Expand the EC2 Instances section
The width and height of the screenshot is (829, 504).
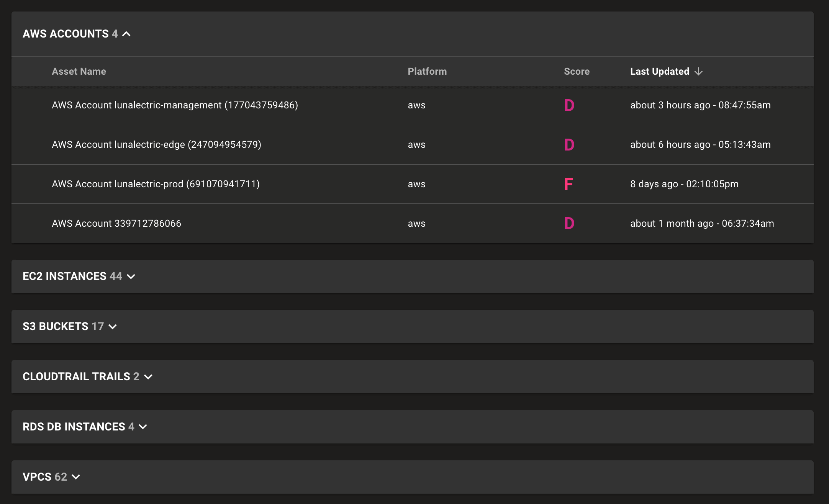pyautogui.click(x=131, y=276)
